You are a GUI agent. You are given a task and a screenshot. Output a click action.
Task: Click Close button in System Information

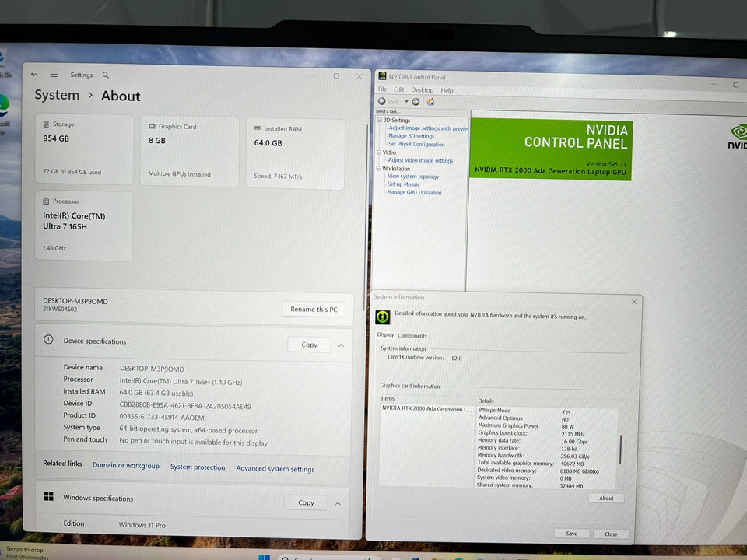[x=611, y=534]
